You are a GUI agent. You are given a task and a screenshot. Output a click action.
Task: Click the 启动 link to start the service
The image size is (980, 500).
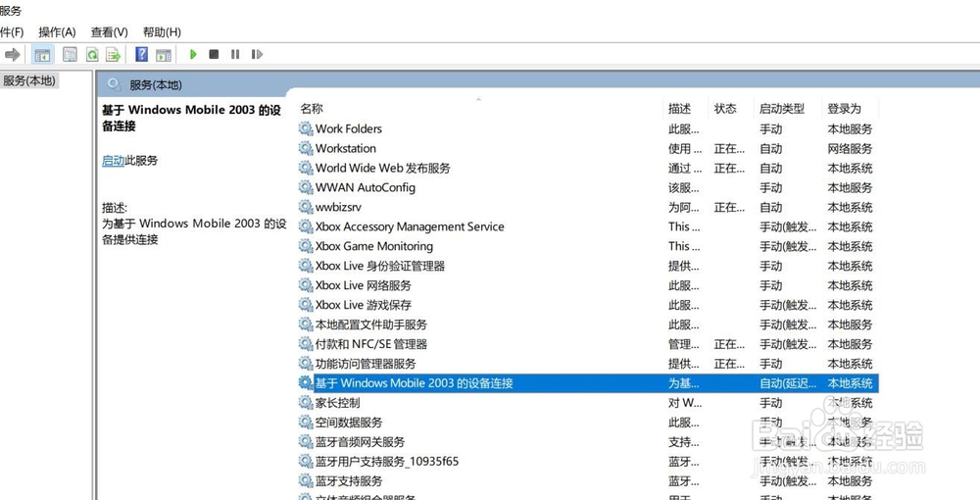point(113,161)
